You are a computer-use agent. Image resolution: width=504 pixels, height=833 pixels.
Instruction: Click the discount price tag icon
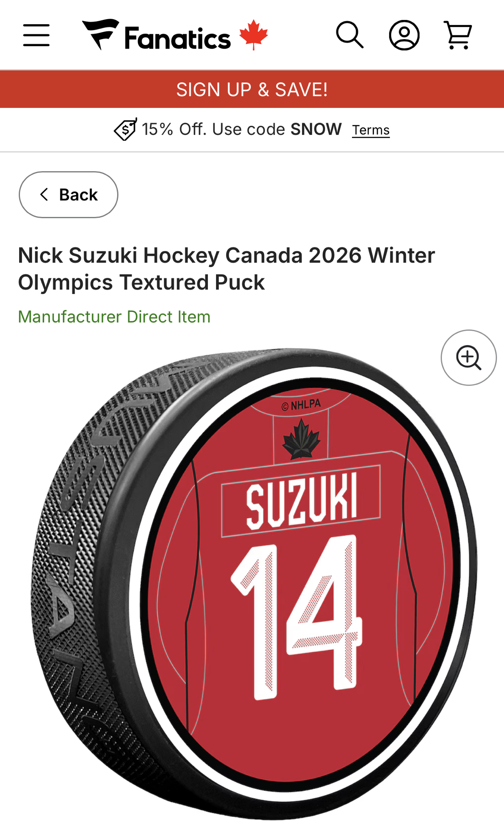[x=125, y=130]
